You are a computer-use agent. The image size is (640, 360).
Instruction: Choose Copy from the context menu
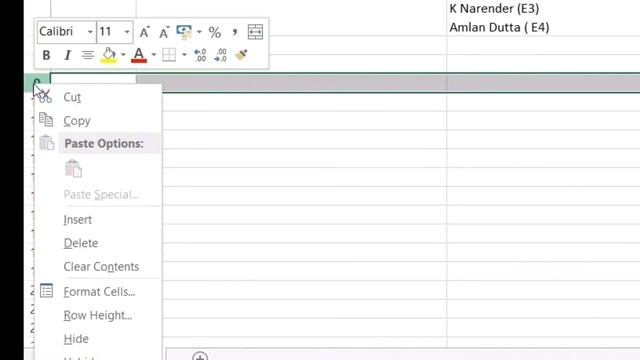(98, 121)
